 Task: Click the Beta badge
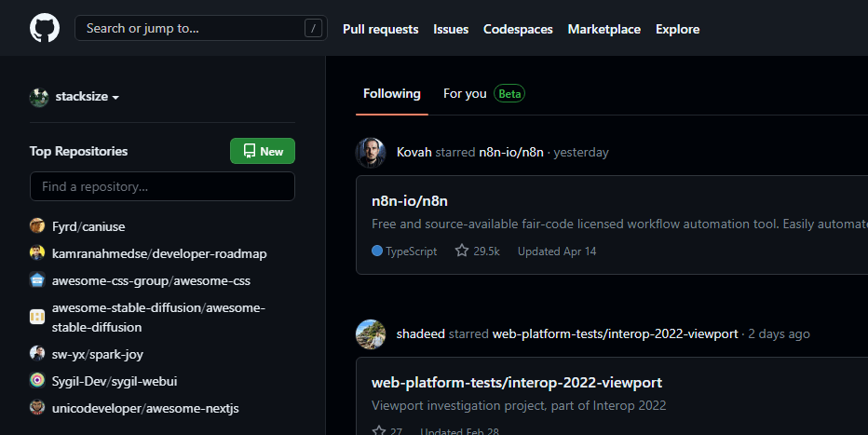click(509, 93)
